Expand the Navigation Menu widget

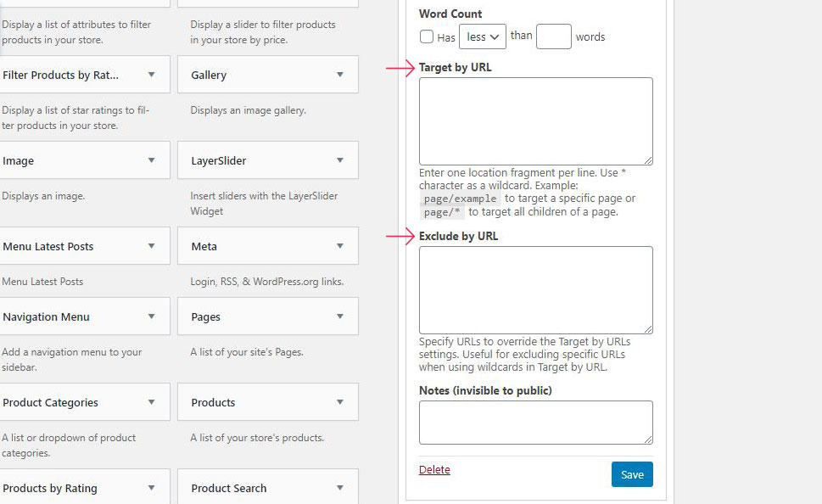coord(152,316)
